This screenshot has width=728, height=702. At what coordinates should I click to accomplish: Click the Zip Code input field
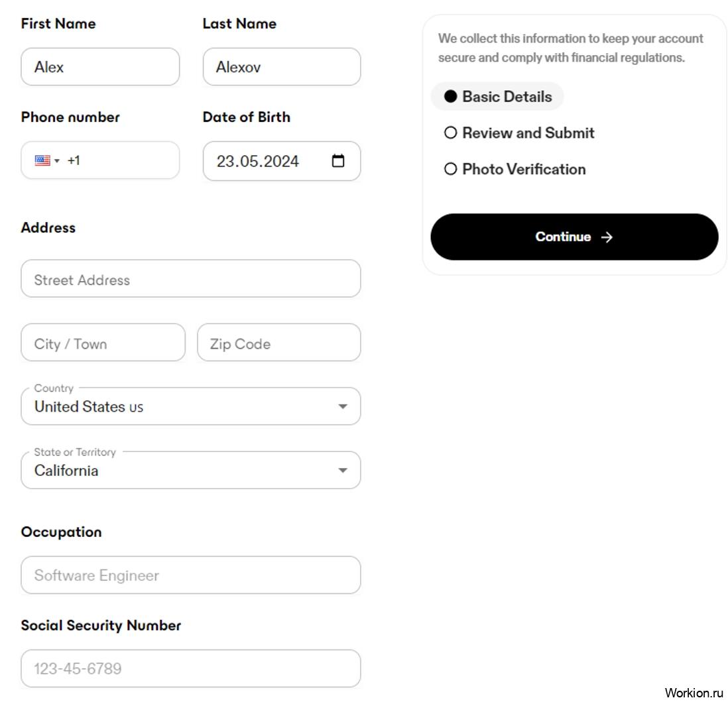pos(279,343)
